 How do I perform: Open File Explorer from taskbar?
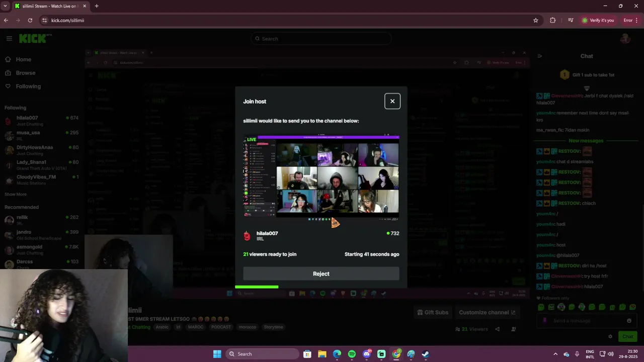click(322, 354)
